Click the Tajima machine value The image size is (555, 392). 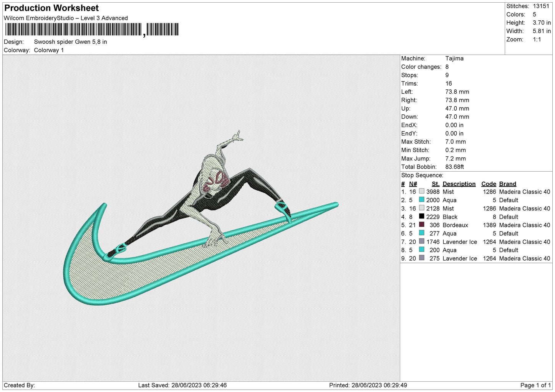coord(454,58)
